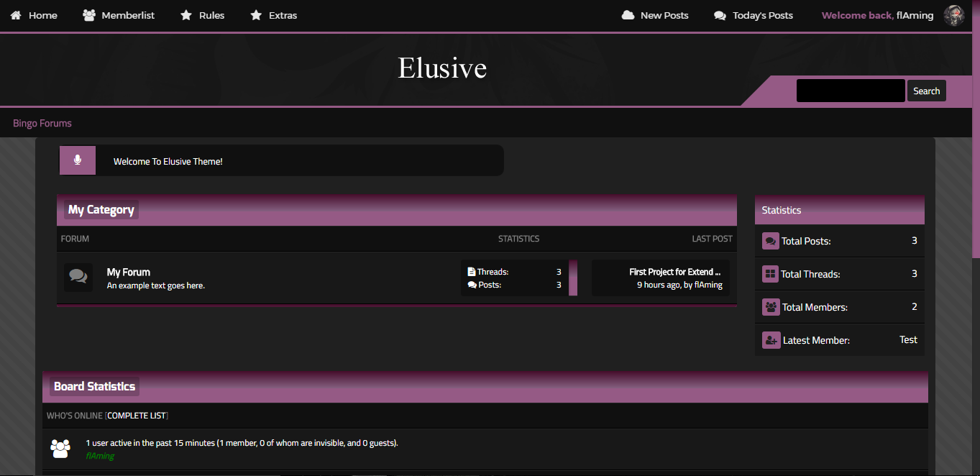This screenshot has width=980, height=476.
Task: Click the microphone announcement icon
Action: (x=78, y=160)
